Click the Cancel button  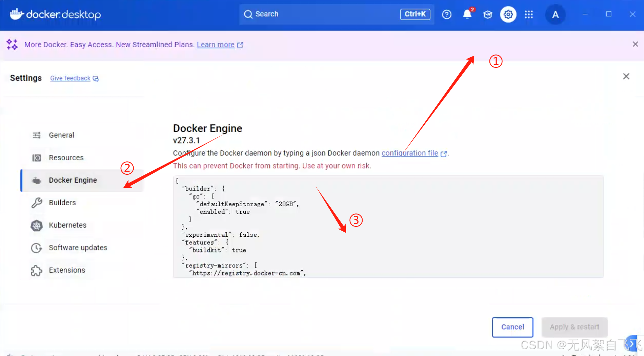point(512,327)
